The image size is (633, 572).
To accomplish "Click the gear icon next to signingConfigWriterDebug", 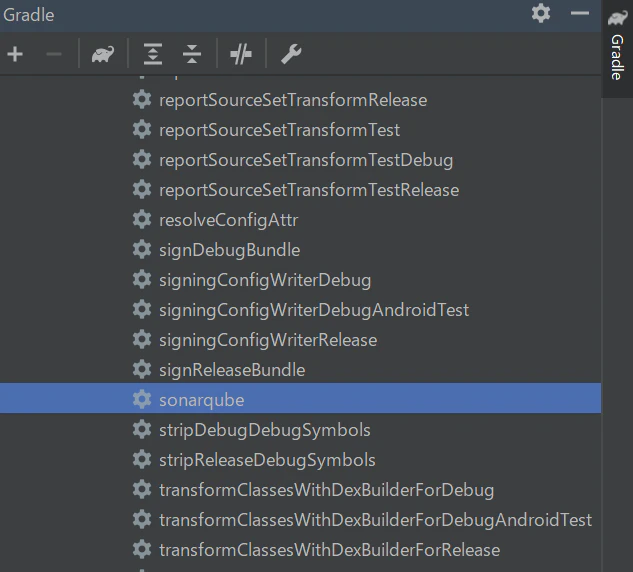I will (142, 279).
